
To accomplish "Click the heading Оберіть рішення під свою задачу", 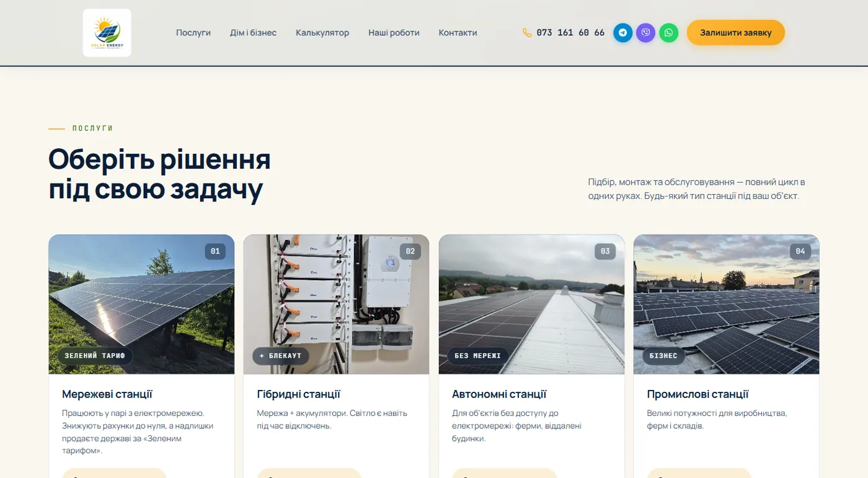I will 159,174.
